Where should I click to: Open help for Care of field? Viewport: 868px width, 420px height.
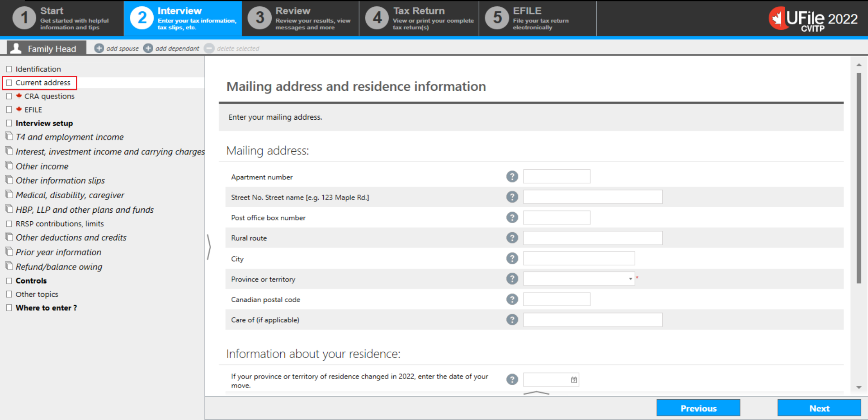point(512,320)
